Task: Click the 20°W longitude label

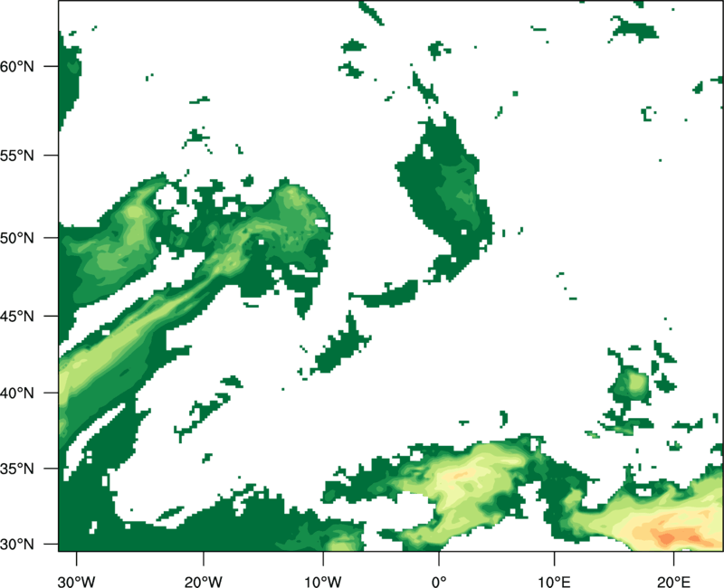Action: pyautogui.click(x=203, y=582)
